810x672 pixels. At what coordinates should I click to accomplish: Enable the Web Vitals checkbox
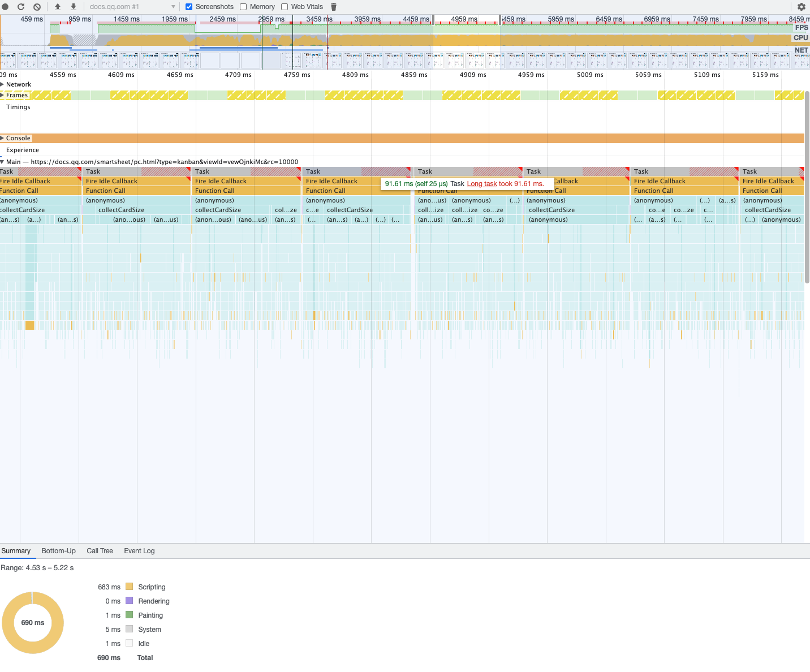point(285,7)
